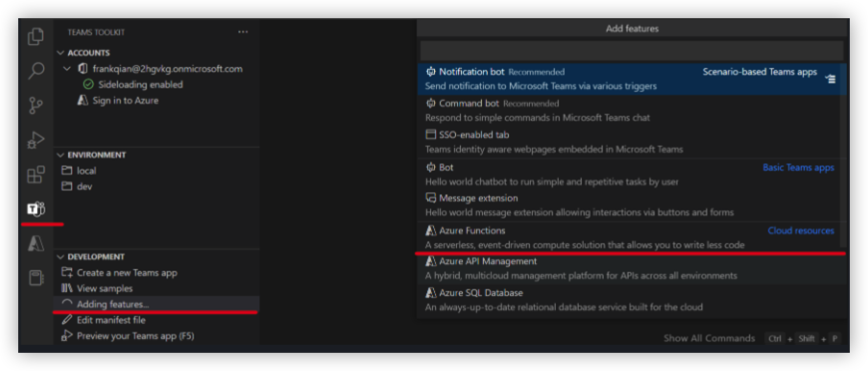
Task: Click the Edit manifest file pencil icon
Action: click(67, 319)
